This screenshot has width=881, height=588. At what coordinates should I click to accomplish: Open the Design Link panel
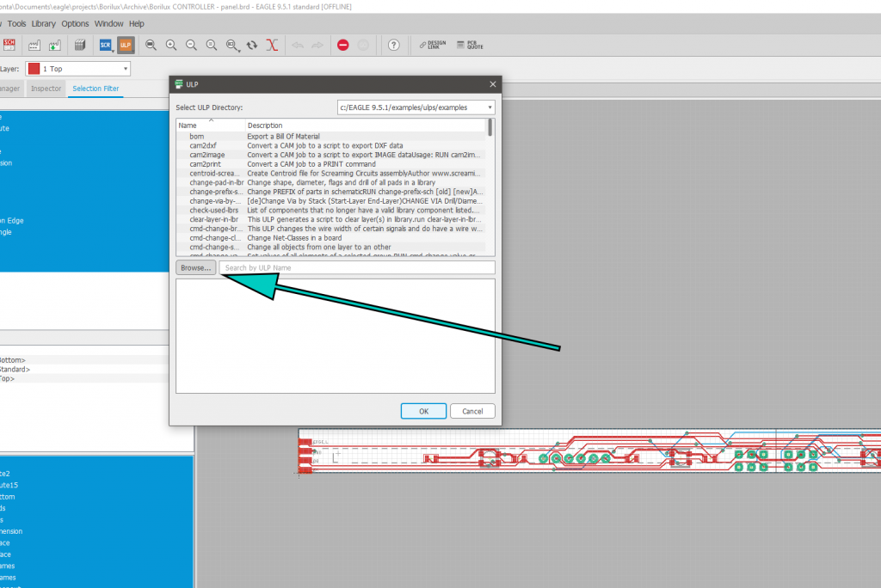(x=432, y=45)
